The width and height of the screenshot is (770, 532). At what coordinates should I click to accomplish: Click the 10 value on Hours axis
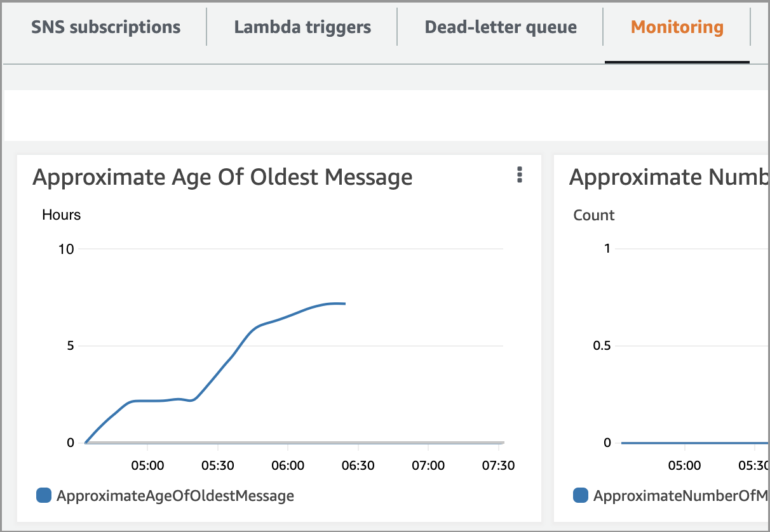click(66, 249)
